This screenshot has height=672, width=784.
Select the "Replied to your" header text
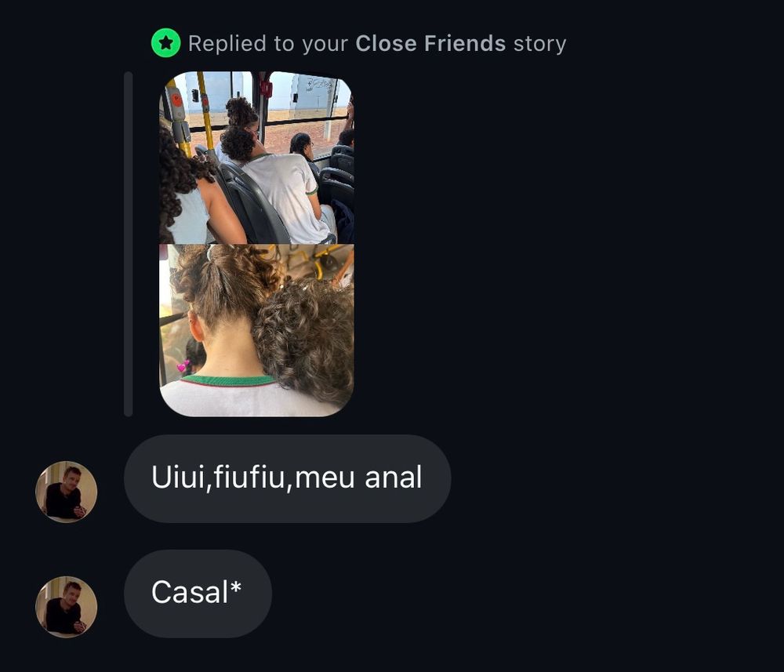[268, 44]
